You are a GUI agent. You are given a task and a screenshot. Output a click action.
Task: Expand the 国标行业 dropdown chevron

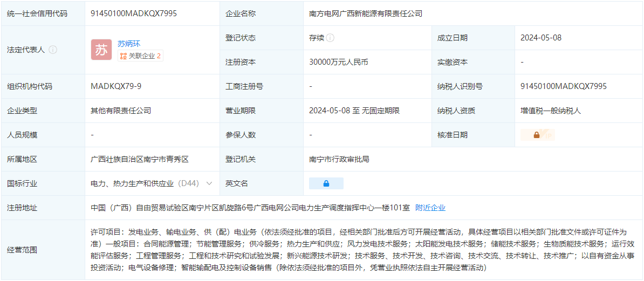pos(209,183)
